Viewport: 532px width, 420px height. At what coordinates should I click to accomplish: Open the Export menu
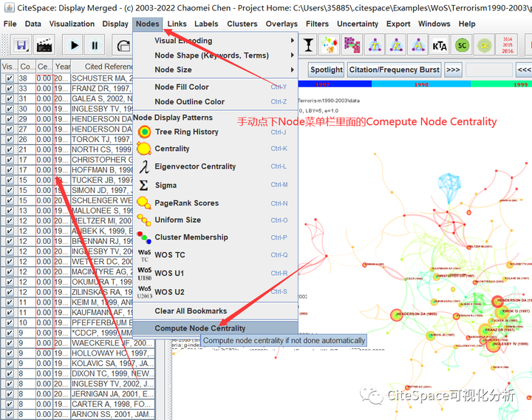(398, 24)
